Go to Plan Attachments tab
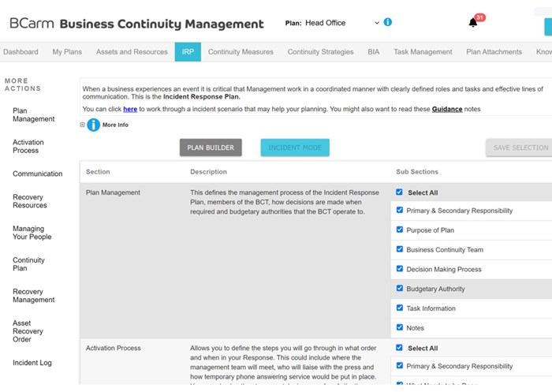552x392 pixels. [494, 52]
